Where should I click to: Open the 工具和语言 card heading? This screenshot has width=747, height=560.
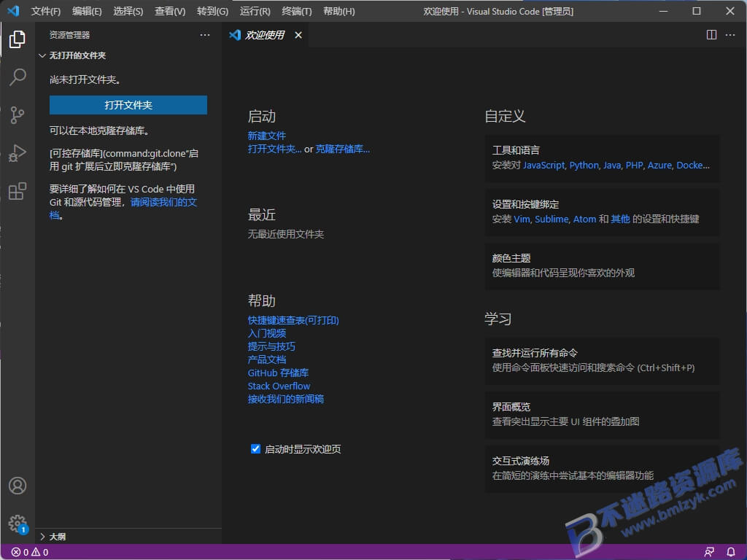click(516, 150)
